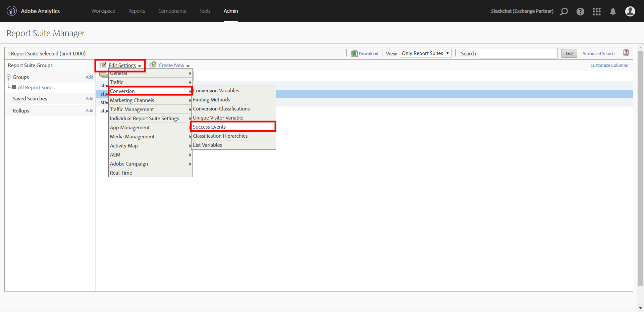This screenshot has height=312, width=644.
Task: Open the user profile avatar
Action: click(630, 11)
